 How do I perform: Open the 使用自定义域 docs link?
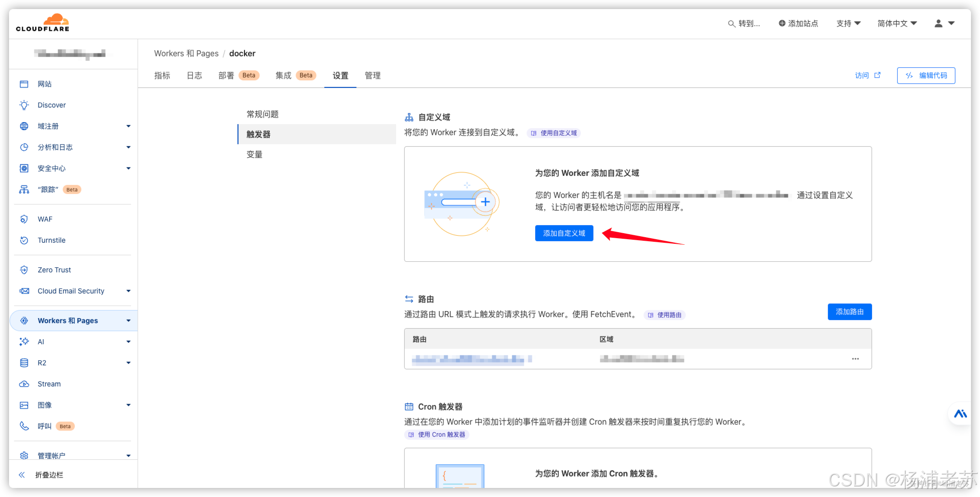click(x=554, y=133)
